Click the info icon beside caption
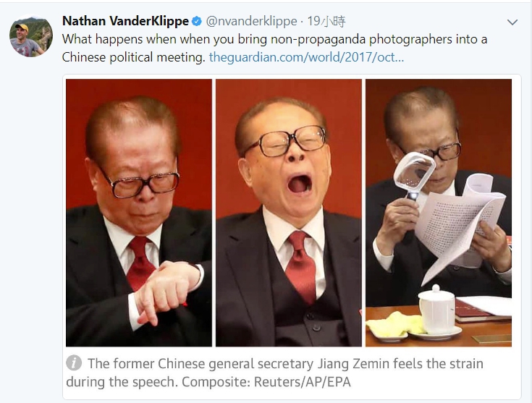 pyautogui.click(x=74, y=363)
